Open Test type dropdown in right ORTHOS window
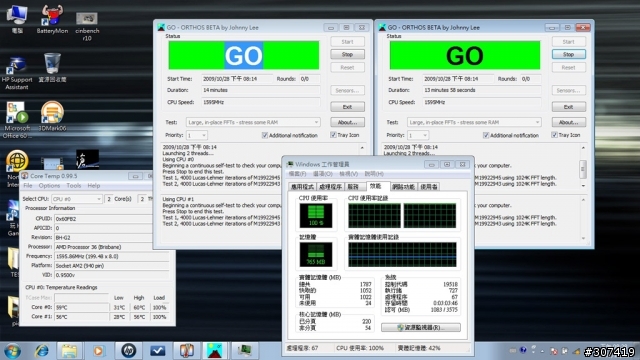 tap(474, 122)
